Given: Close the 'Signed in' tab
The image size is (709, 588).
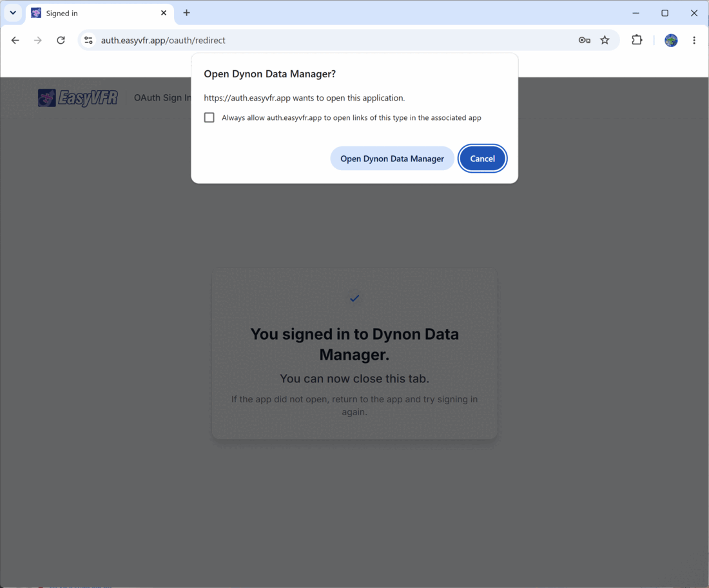Looking at the screenshot, I should tap(164, 13).
